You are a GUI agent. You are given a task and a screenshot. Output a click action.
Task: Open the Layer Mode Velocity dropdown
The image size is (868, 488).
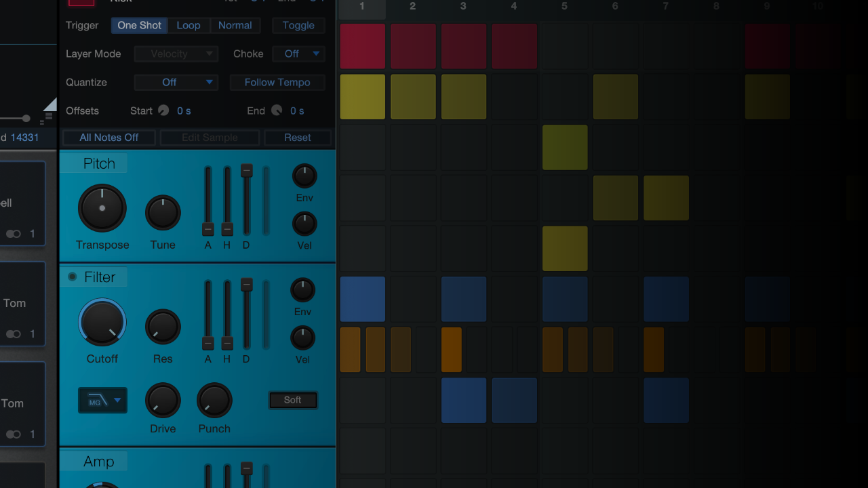176,54
